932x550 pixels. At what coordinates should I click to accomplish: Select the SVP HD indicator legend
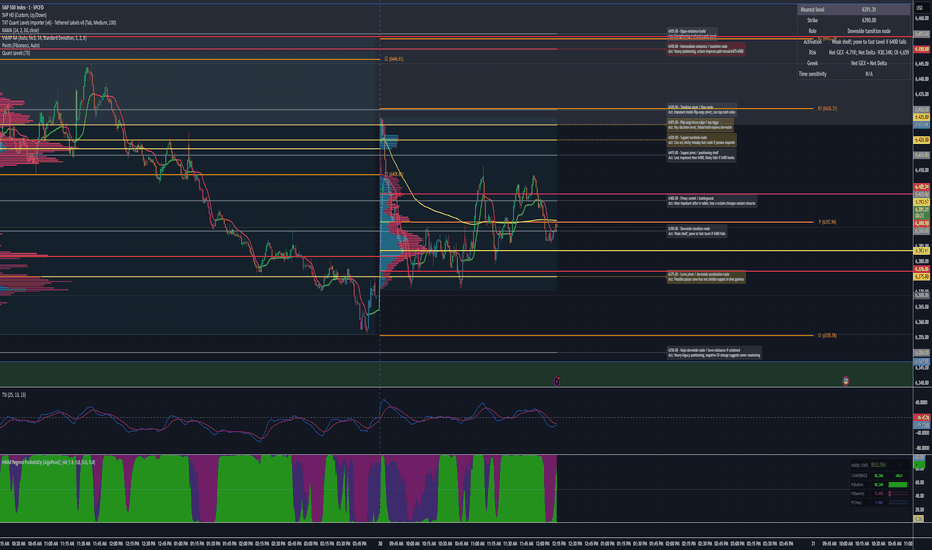point(24,15)
